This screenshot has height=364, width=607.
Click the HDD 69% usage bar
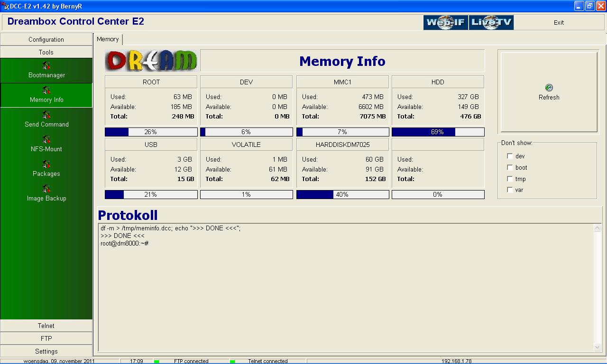point(438,132)
